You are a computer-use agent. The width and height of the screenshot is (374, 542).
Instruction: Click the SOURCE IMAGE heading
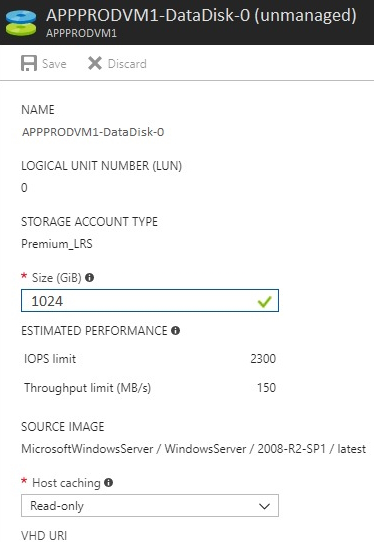click(63, 427)
